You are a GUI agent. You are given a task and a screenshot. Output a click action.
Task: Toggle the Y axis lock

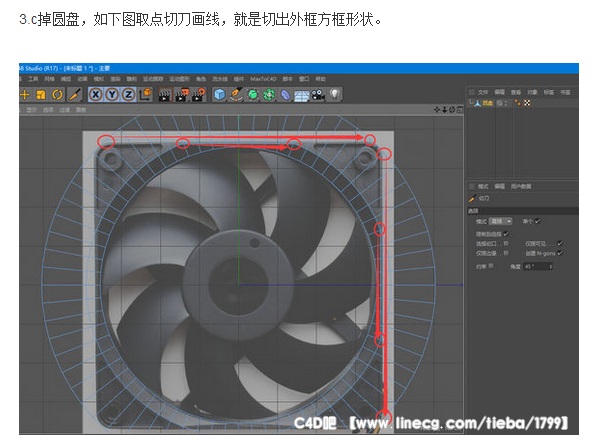coord(112,94)
